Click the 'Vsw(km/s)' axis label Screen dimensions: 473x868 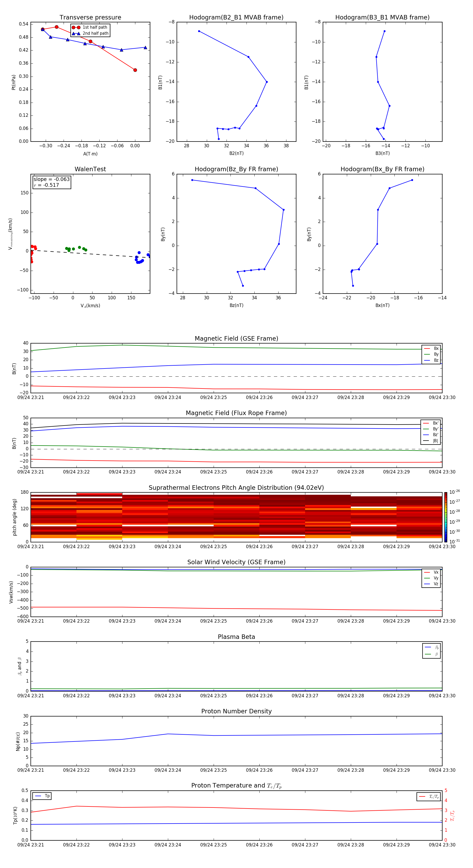11,592
